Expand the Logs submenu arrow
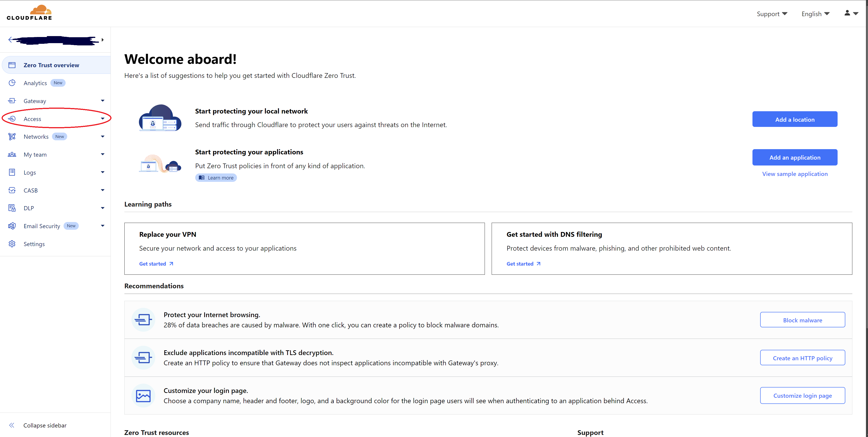This screenshot has width=868, height=437. [102, 172]
